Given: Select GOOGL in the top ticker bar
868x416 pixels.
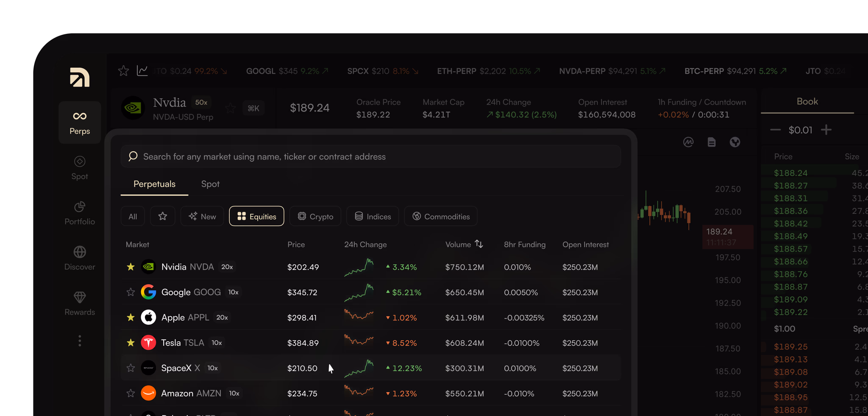Looking at the screenshot, I should [x=287, y=71].
